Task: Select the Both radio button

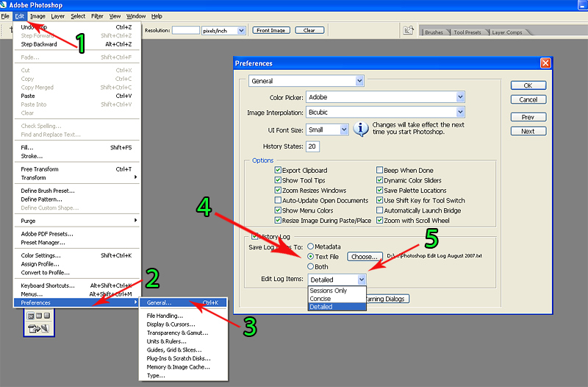Action: point(310,266)
